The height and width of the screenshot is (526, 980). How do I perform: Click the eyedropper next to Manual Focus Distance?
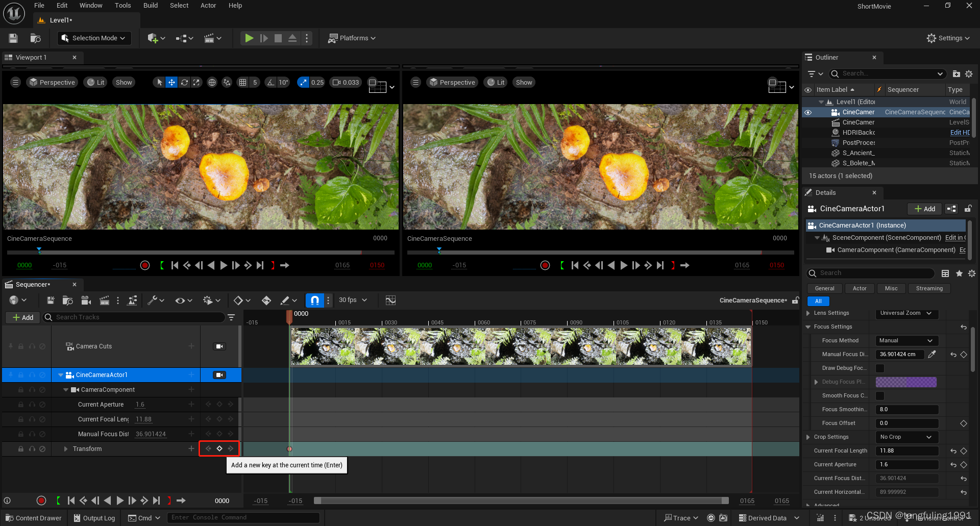pyautogui.click(x=932, y=354)
